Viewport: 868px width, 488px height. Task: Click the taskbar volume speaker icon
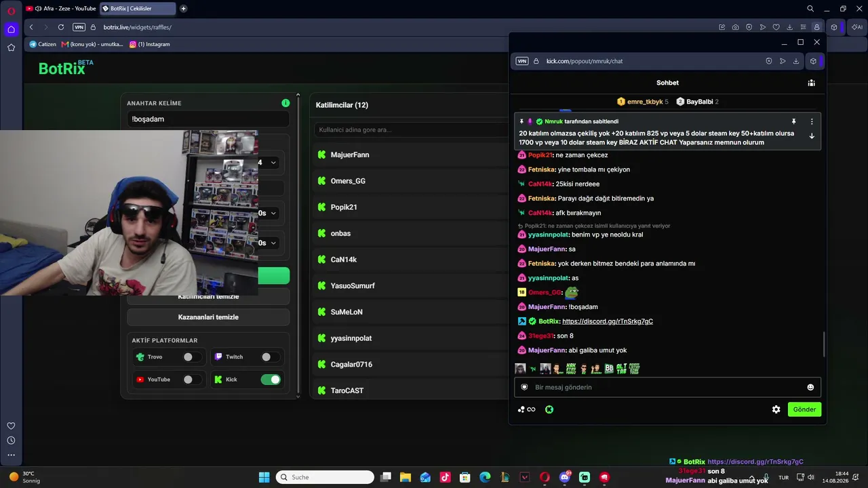click(x=812, y=477)
